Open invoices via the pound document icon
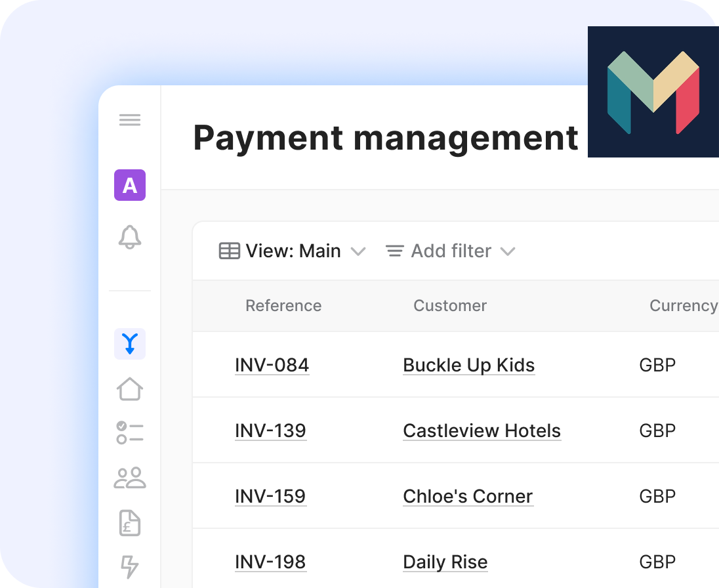This screenshot has width=719, height=588. (129, 523)
